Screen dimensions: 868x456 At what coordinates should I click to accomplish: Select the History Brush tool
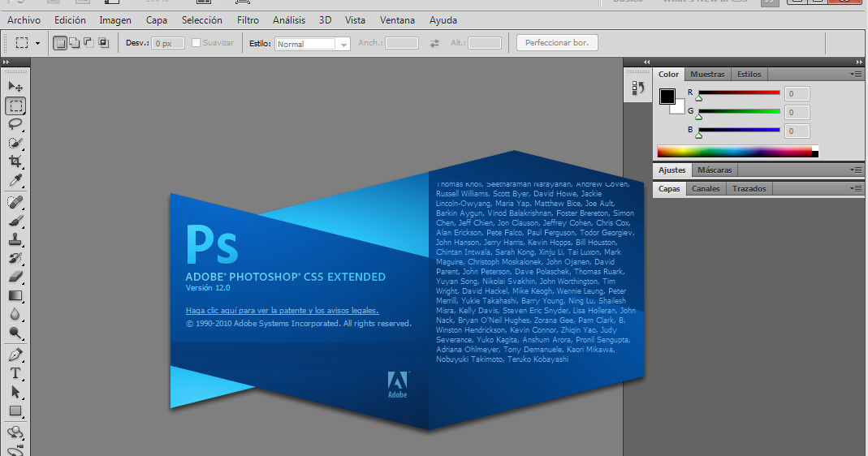click(15, 259)
